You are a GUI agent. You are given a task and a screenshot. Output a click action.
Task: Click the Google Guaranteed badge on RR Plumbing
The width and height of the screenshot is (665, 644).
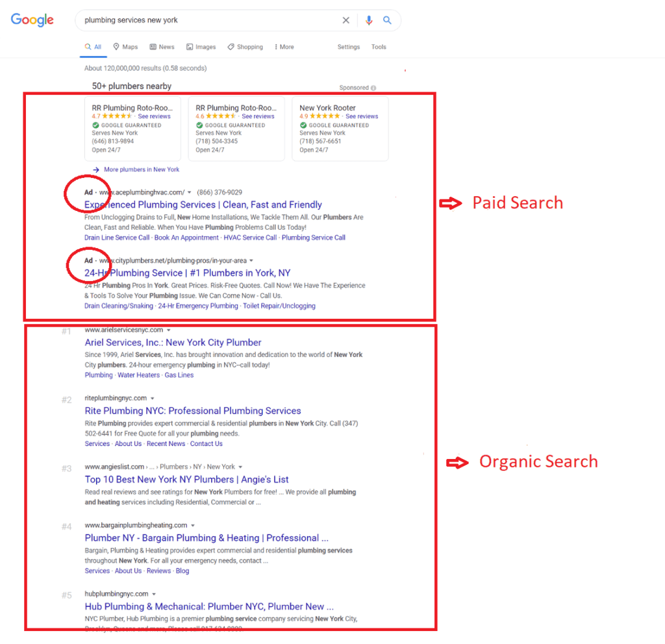click(126, 125)
